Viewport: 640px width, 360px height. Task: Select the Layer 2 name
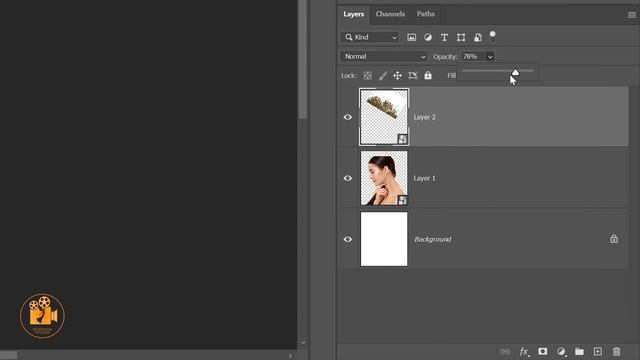click(x=424, y=117)
